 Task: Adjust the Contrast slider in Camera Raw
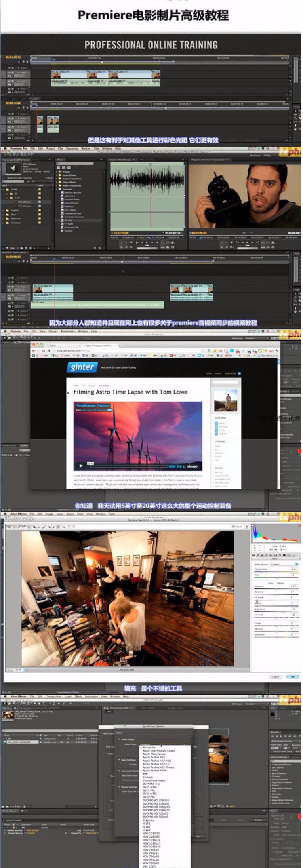pyautogui.click(x=276, y=617)
